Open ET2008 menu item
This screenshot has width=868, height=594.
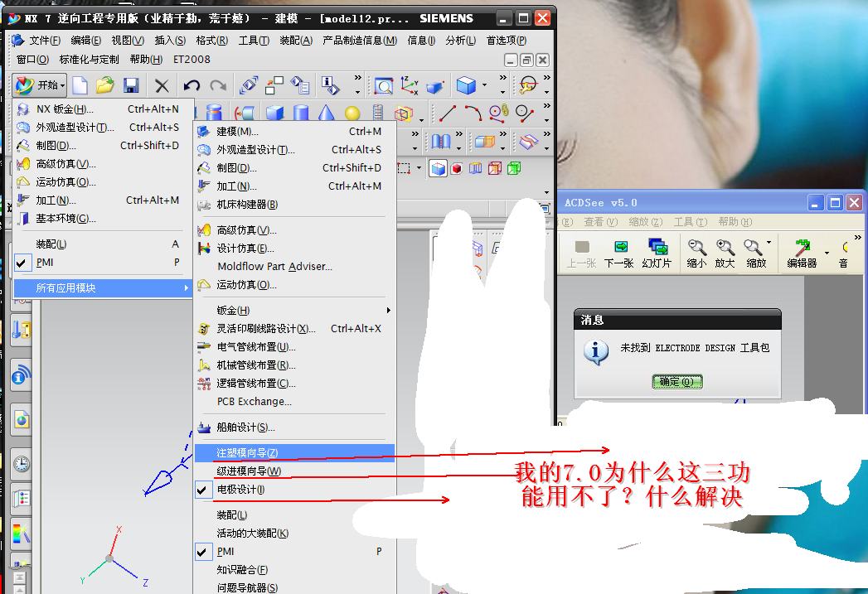pos(192,59)
